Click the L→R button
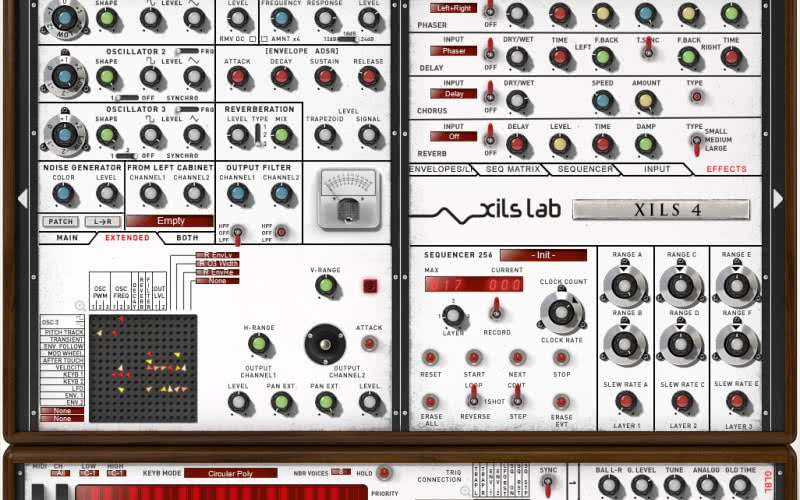800x500 pixels. (x=103, y=221)
